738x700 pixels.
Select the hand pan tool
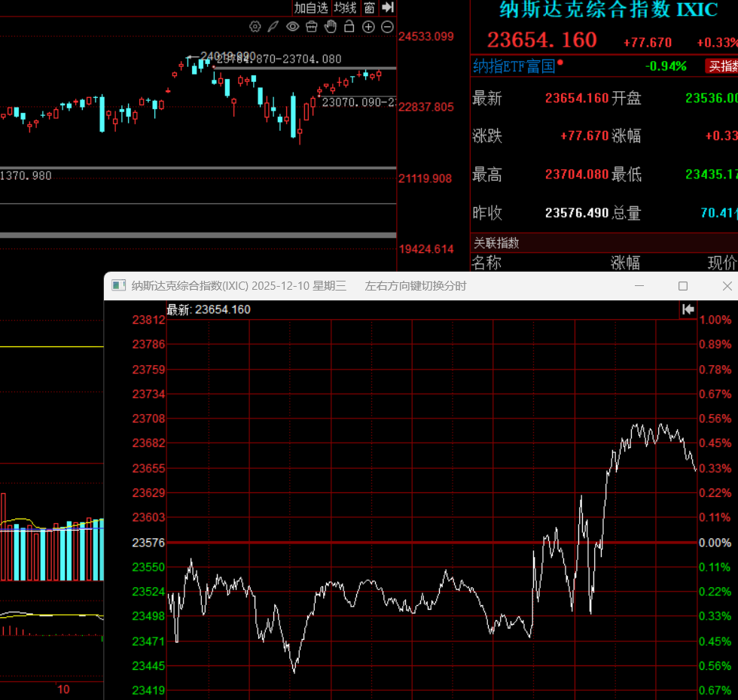[330, 27]
